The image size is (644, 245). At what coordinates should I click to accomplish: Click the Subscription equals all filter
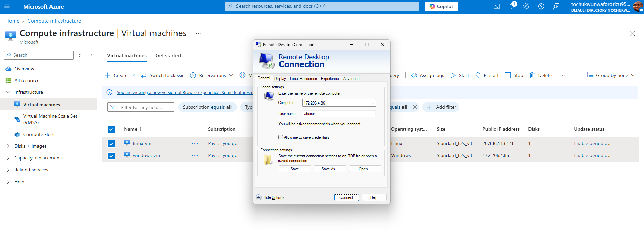[x=207, y=107]
